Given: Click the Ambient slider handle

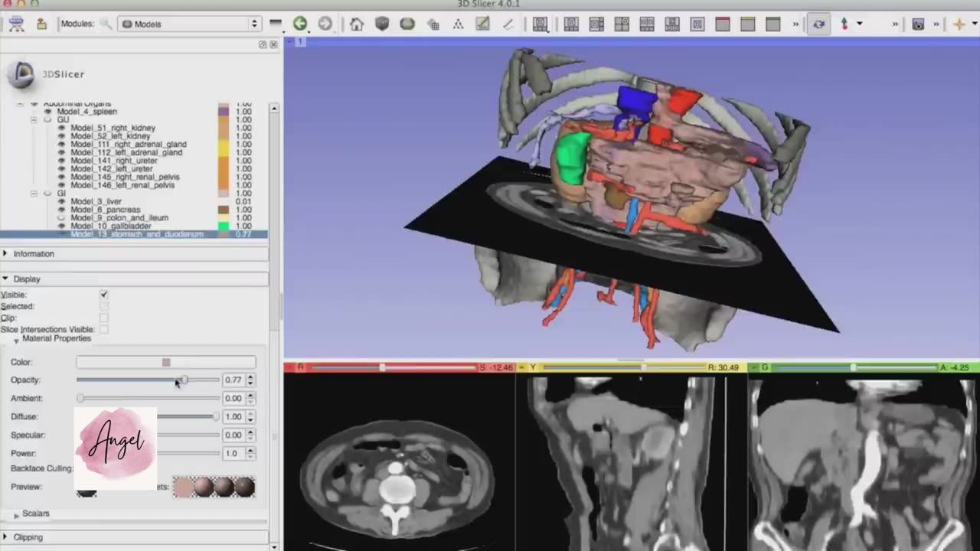Looking at the screenshot, I should coord(80,398).
